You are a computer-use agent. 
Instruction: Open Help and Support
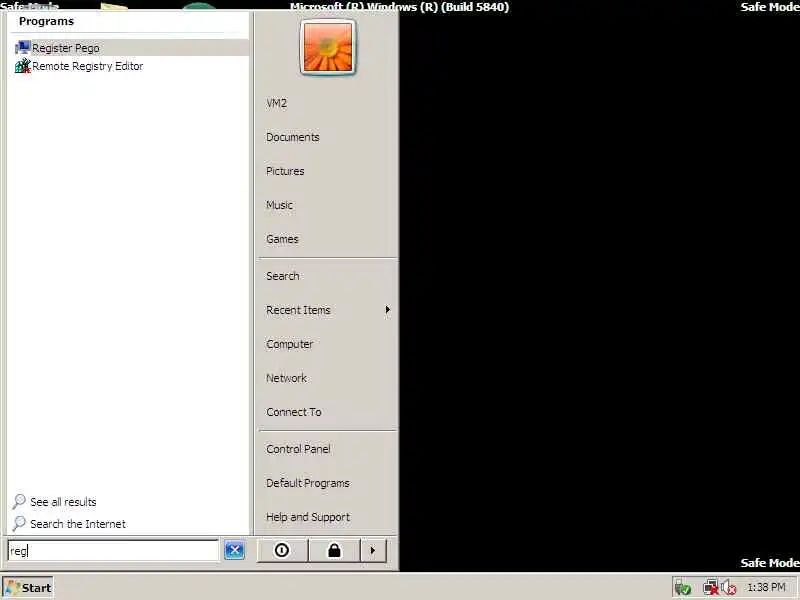tap(308, 517)
